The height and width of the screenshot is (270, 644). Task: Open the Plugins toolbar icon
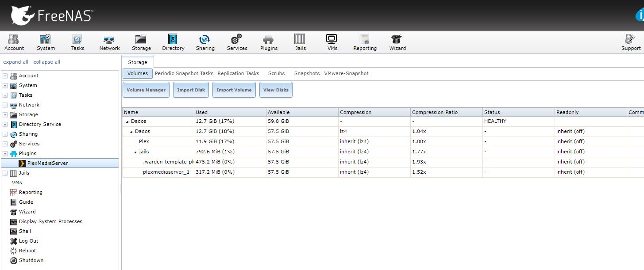click(x=269, y=42)
